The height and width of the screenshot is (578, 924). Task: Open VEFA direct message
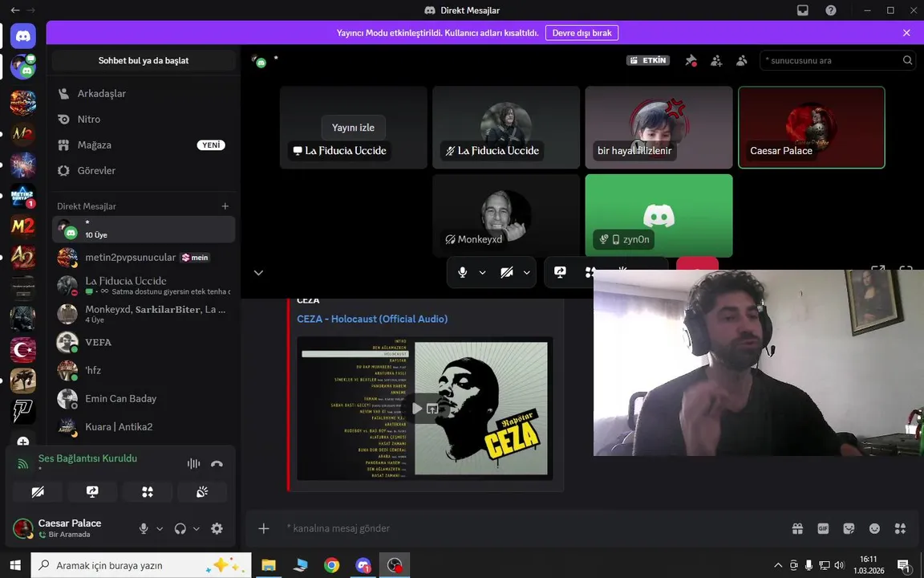(x=144, y=342)
